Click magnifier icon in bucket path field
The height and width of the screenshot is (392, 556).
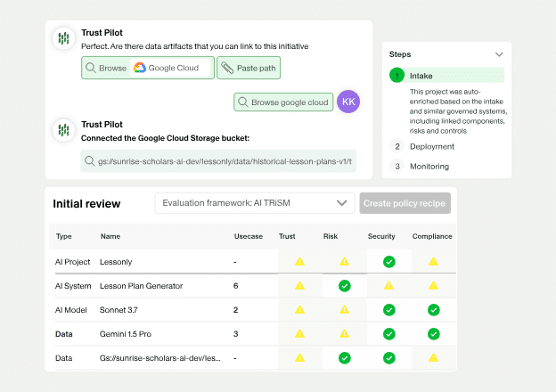tap(89, 161)
